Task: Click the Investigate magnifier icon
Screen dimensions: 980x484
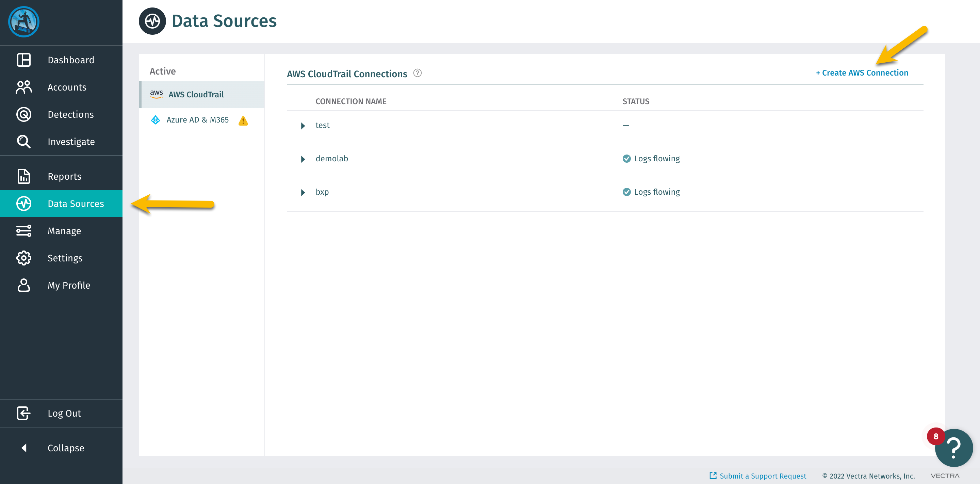Action: pos(23,142)
